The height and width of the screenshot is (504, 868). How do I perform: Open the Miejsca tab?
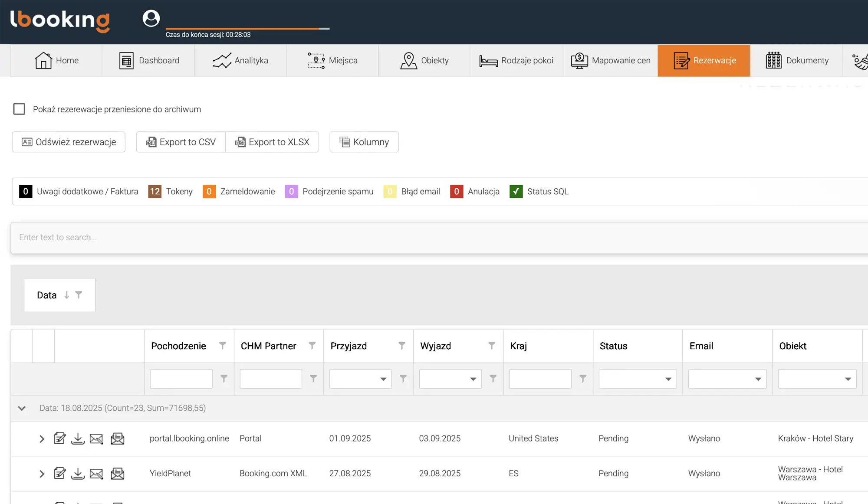pyautogui.click(x=332, y=60)
